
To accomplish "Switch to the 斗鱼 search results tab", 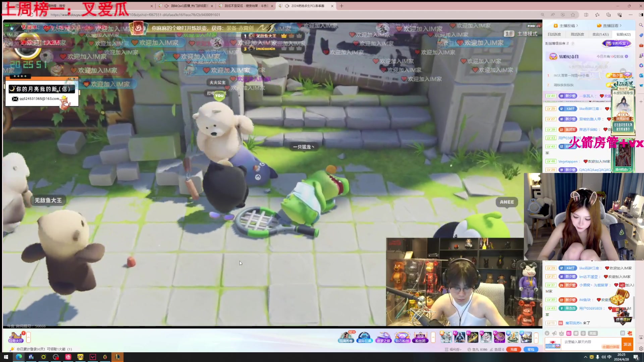I will coord(246,6).
